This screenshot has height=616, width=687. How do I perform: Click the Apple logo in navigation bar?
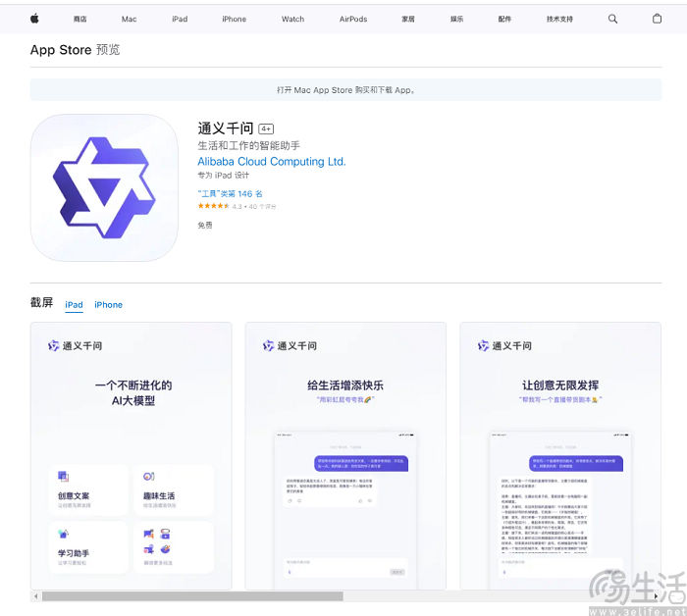pyautogui.click(x=34, y=19)
